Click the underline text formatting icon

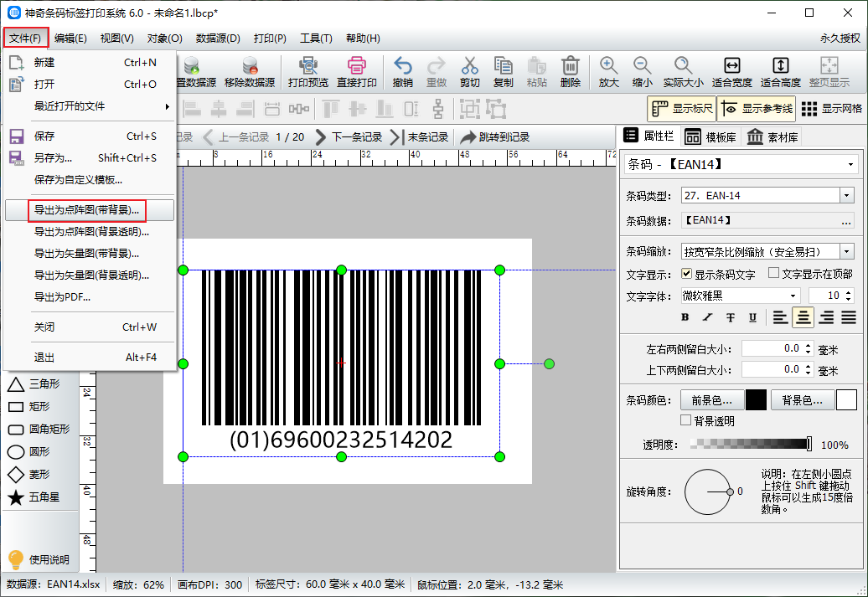[752, 317]
